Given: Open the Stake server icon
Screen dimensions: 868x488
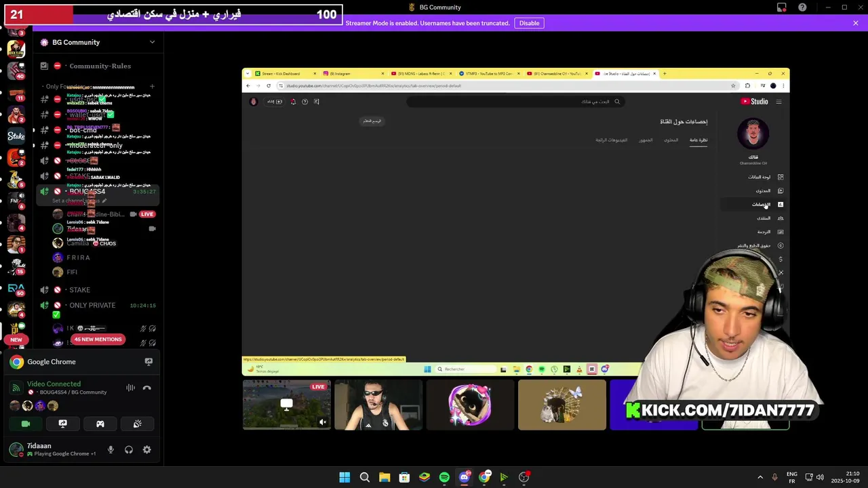Looking at the screenshot, I should [16, 136].
